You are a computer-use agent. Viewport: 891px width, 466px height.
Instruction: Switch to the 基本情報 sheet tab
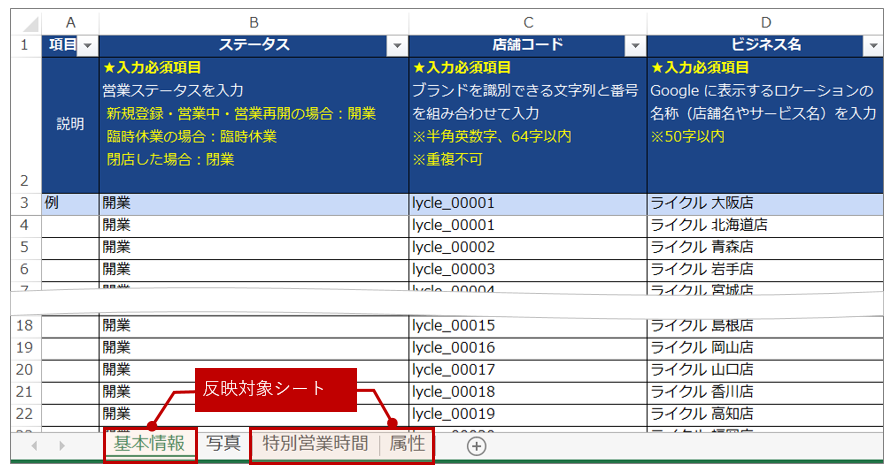(149, 444)
